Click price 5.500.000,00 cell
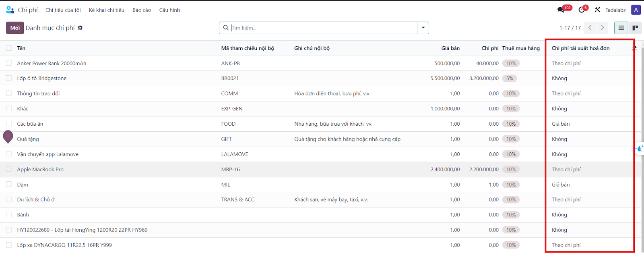This screenshot has height=253, width=644. point(445,78)
